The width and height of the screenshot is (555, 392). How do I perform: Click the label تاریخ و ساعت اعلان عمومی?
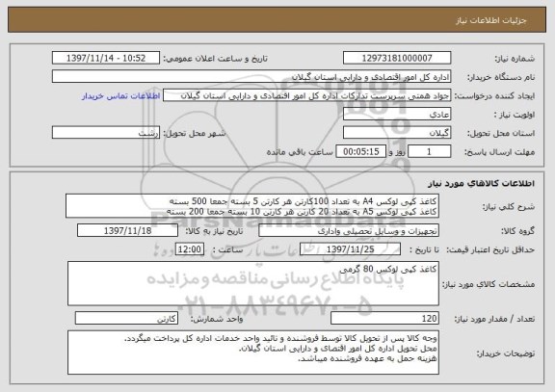215,59
